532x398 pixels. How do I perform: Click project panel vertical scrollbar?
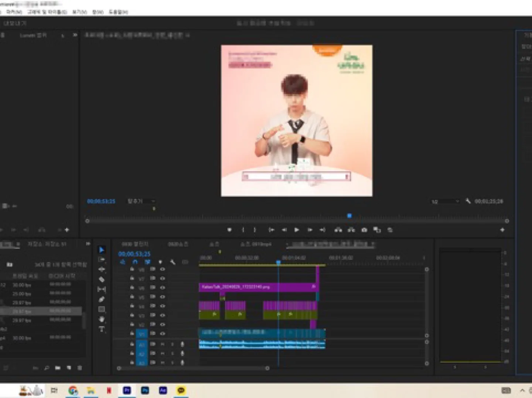point(84,320)
